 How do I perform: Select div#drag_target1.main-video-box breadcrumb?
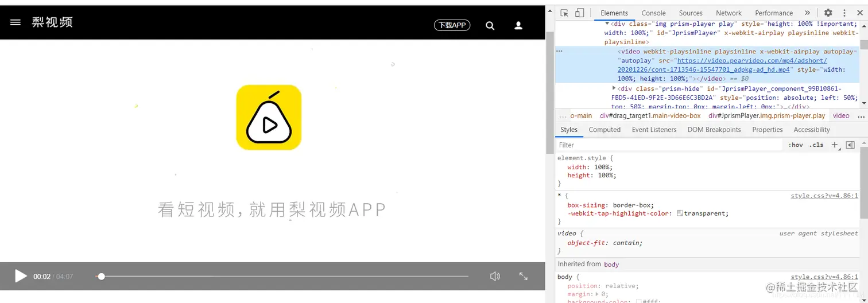650,115
